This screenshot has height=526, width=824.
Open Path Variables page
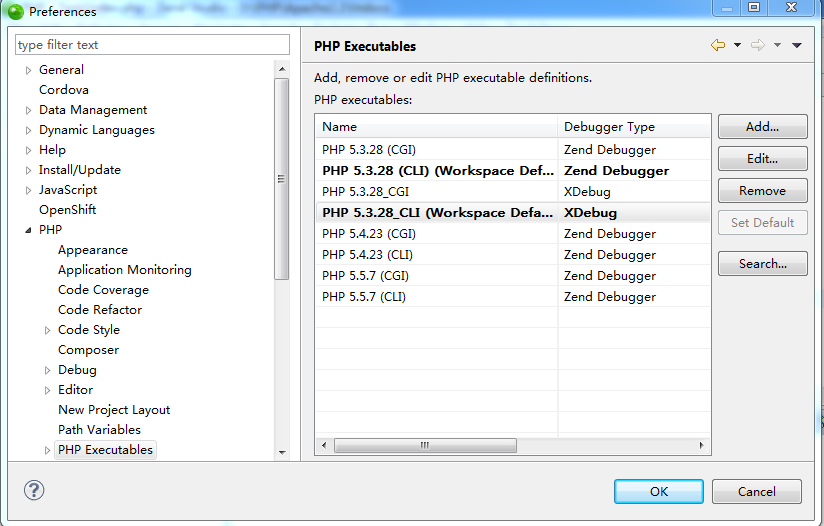point(99,430)
